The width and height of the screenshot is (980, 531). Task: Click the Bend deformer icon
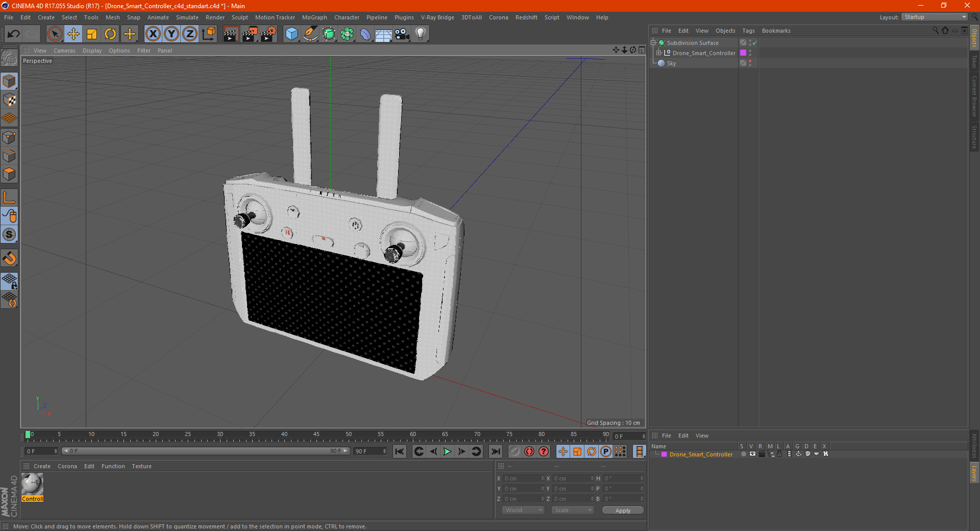click(x=365, y=34)
